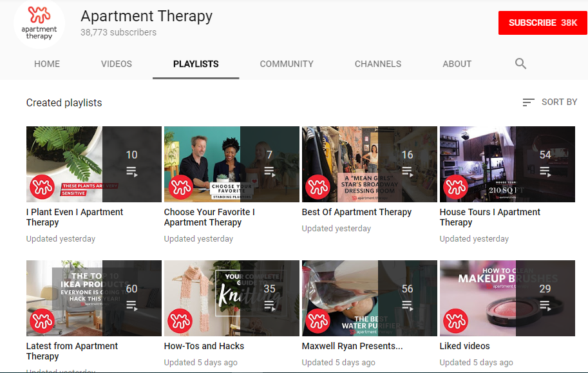Open the Maxwell Ryan Presents... playlist title
This screenshot has height=373, width=588.
[x=352, y=346]
